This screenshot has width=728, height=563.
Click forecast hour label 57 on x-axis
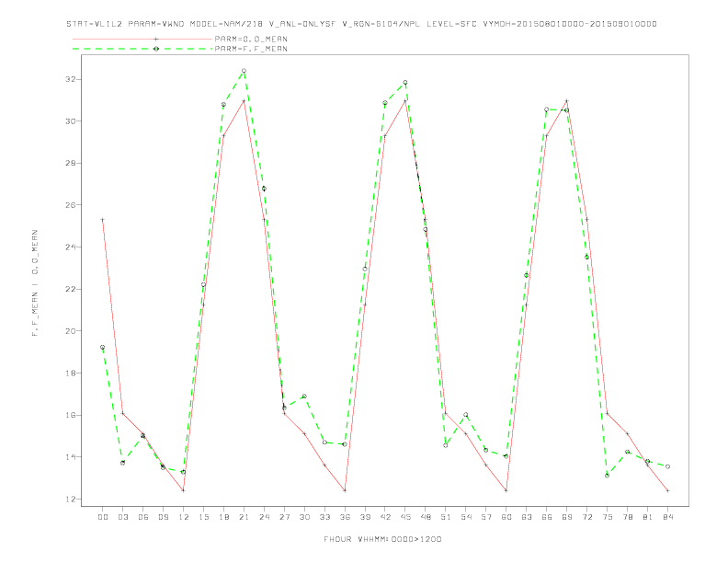tap(486, 517)
